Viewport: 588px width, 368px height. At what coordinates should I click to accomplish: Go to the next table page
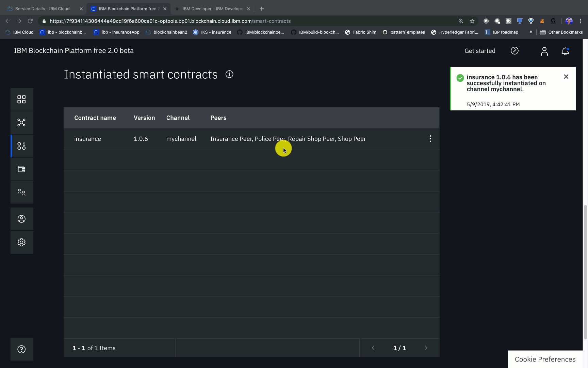coord(426,348)
